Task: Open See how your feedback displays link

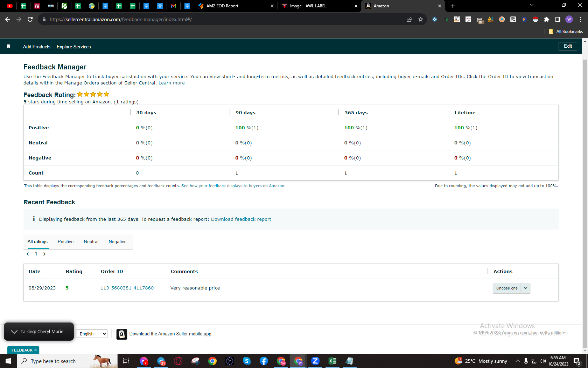Action: tap(233, 186)
